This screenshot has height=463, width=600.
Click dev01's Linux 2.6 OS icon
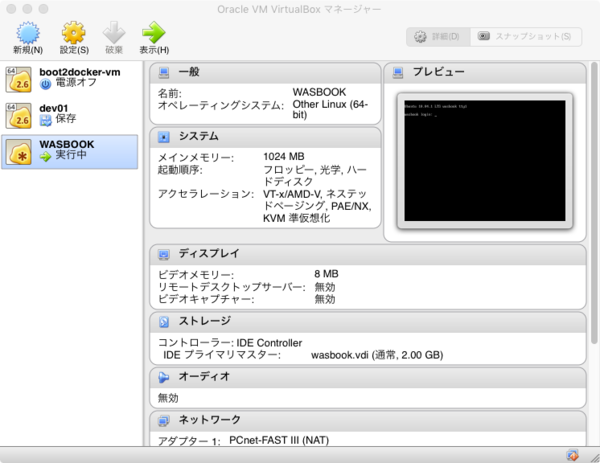18,116
